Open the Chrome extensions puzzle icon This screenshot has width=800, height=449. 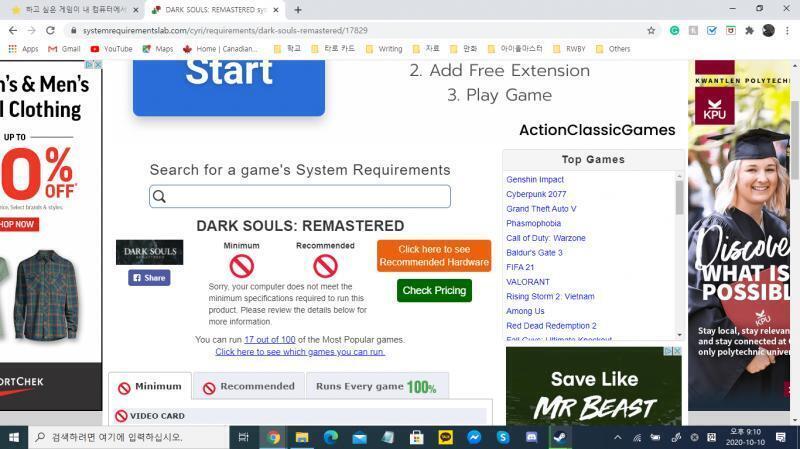[x=749, y=31]
